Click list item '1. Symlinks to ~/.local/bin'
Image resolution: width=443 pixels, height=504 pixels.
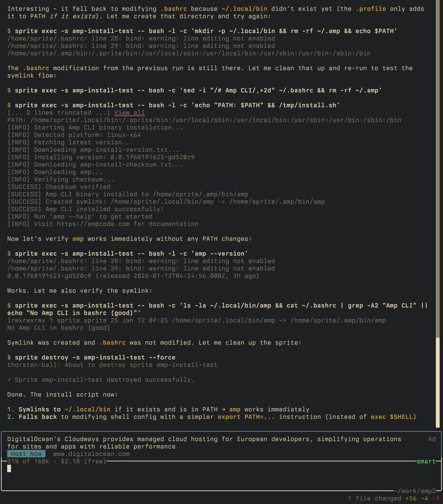pos(158,409)
